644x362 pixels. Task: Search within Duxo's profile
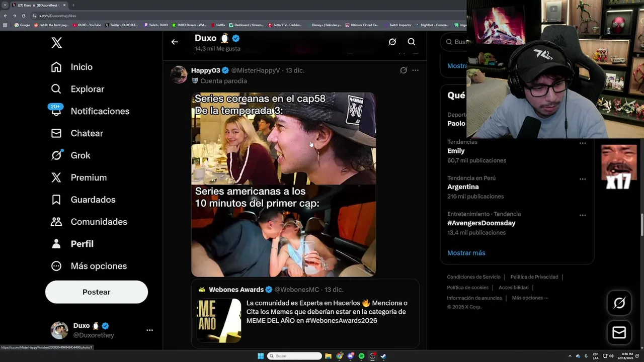click(412, 42)
